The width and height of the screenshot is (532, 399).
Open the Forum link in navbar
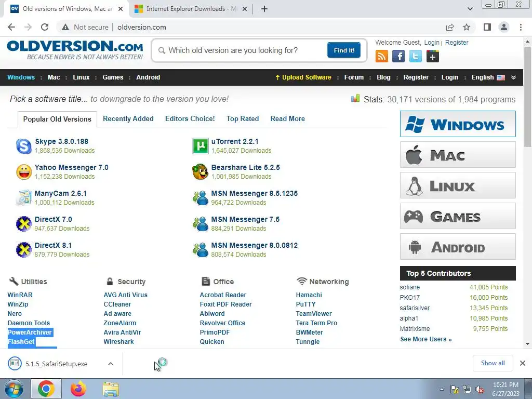[x=354, y=77]
